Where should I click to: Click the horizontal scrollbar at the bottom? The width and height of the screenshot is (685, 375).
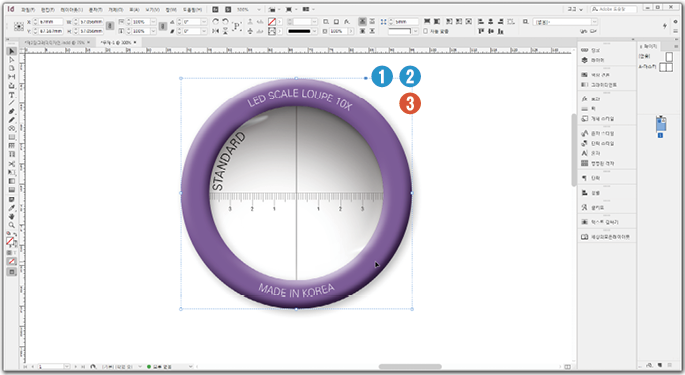point(410,367)
